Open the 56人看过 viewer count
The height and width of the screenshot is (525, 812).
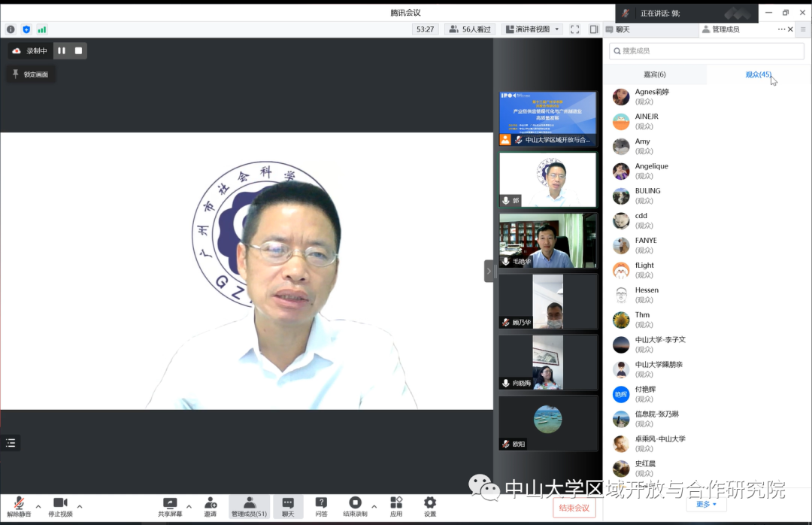tap(470, 29)
